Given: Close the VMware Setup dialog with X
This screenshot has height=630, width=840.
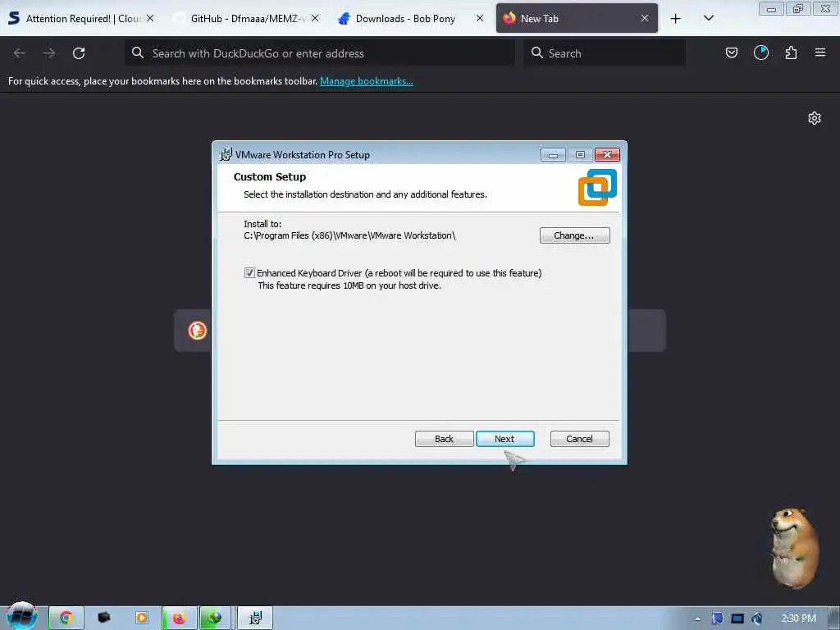Looking at the screenshot, I should pos(607,155).
